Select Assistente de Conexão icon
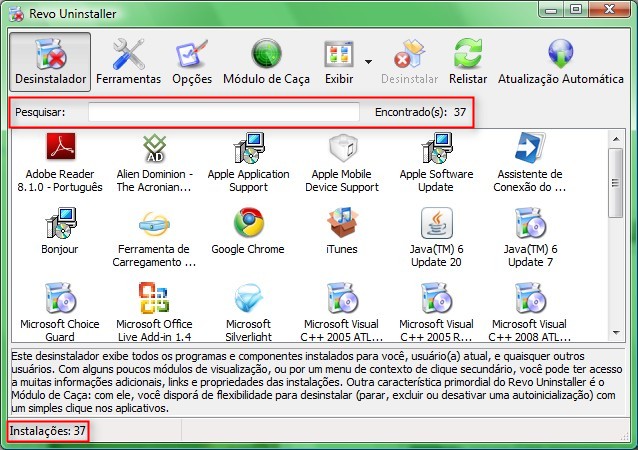The image size is (638, 450). 530,147
